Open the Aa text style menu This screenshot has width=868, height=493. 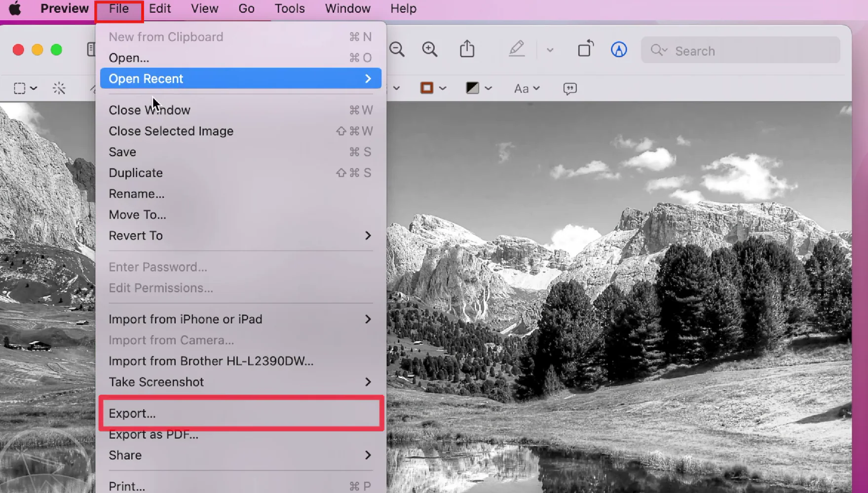[x=527, y=89]
